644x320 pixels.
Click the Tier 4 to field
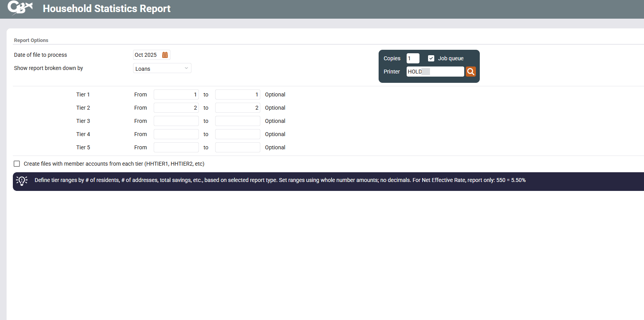(x=237, y=134)
